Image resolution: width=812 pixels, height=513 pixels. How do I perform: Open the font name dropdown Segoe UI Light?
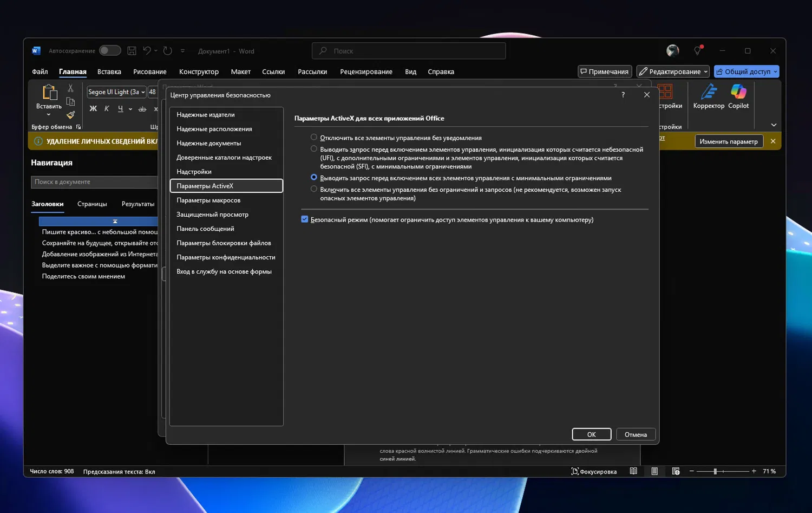coord(143,92)
